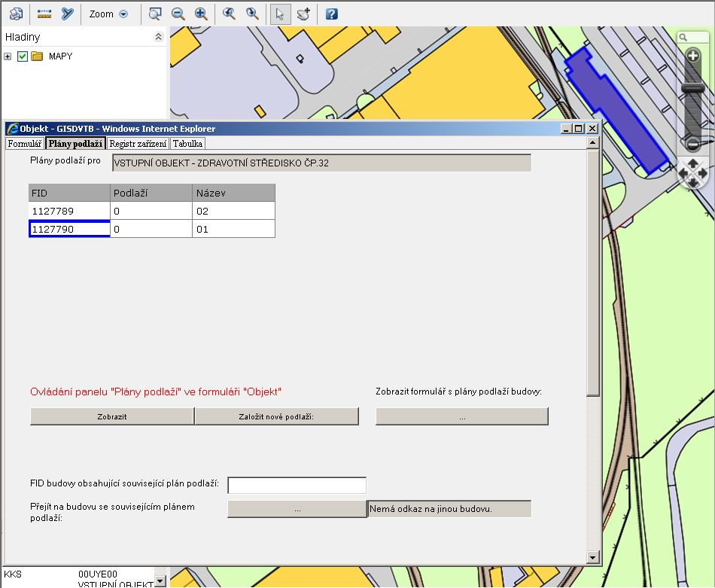
Task: Click Podlaží cell in row 1127789
Action: (x=151, y=211)
